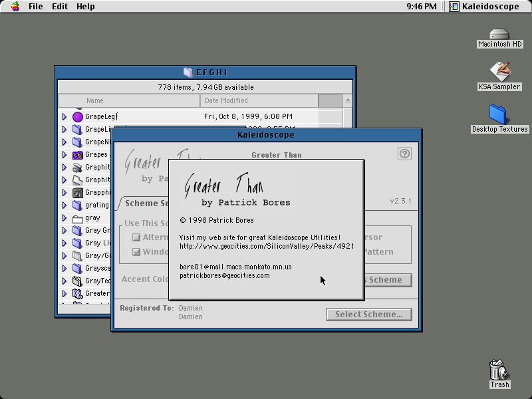Open the Kaleidoscope application menu
532x399 pixels.
pyautogui.click(x=485, y=7)
